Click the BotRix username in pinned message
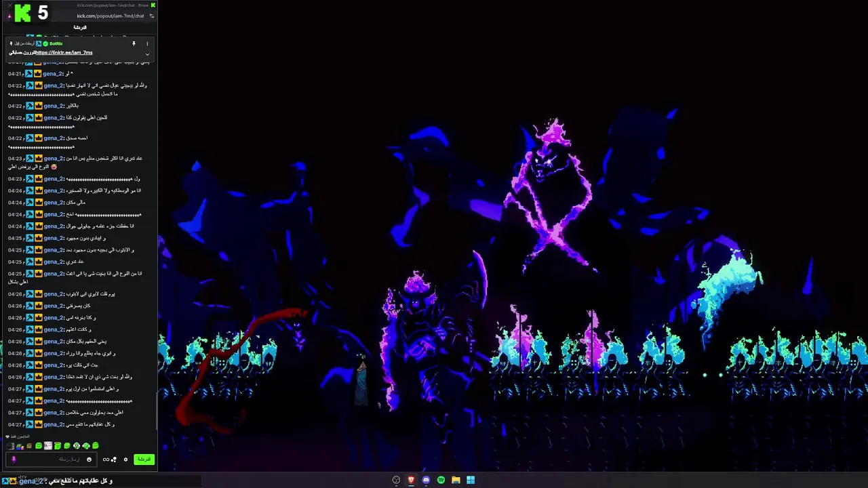This screenshot has width=868, height=488. click(x=56, y=43)
